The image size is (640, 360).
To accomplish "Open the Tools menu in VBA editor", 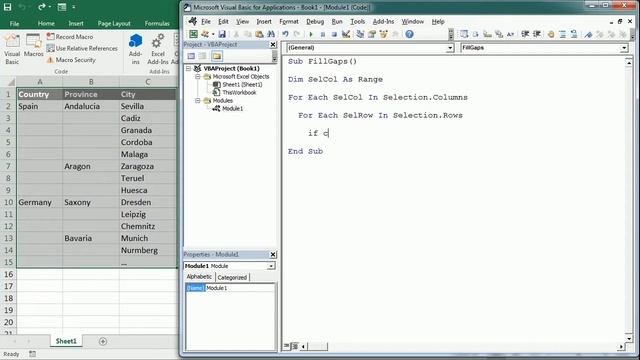I will point(358,22).
